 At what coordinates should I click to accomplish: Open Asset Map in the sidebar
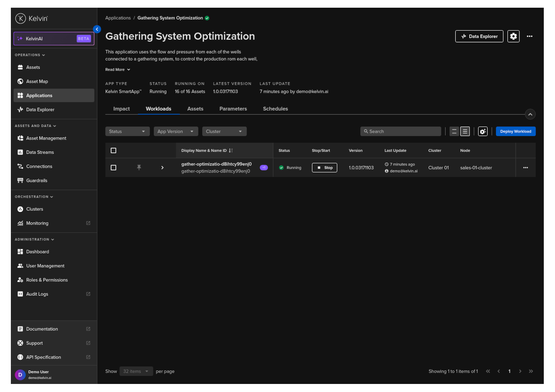pyautogui.click(x=37, y=82)
